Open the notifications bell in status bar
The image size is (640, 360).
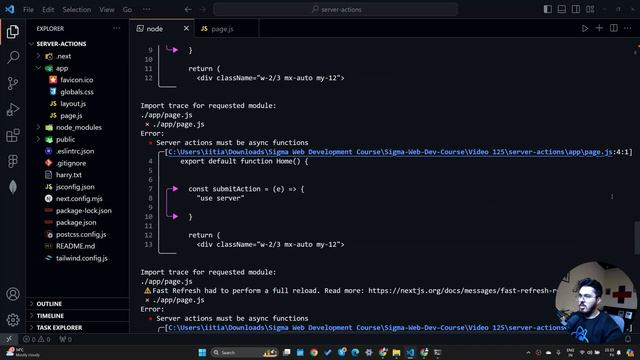[628, 339]
